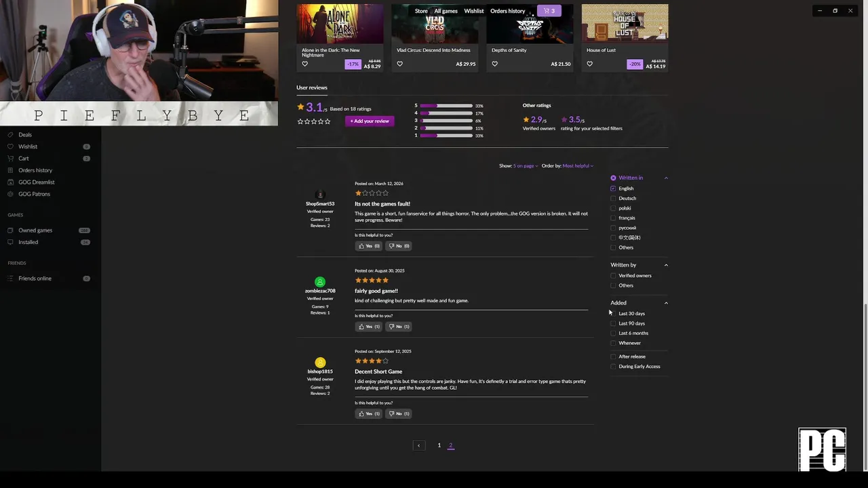Open Alone in the Dark game thumbnail
Screen dimensions: 868x488
pyautogui.click(x=340, y=24)
